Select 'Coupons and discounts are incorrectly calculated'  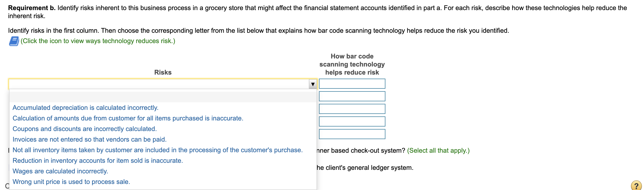pos(85,129)
